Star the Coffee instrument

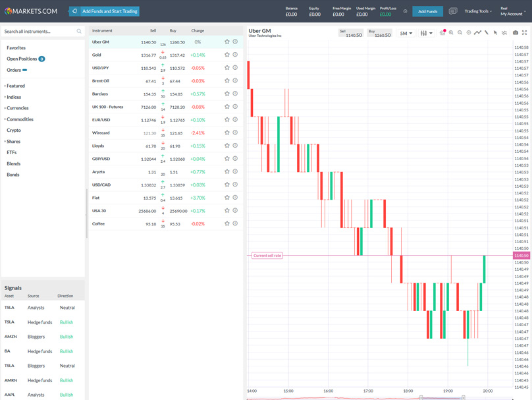tap(227, 223)
